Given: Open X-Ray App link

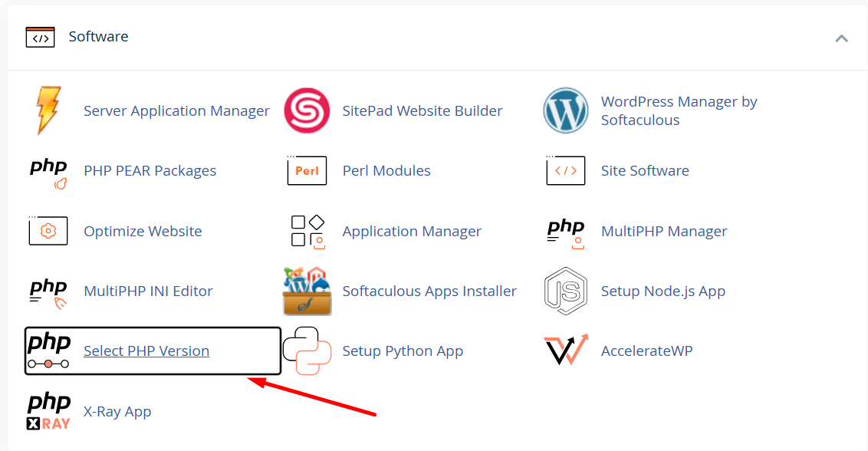Looking at the screenshot, I should click(x=117, y=411).
